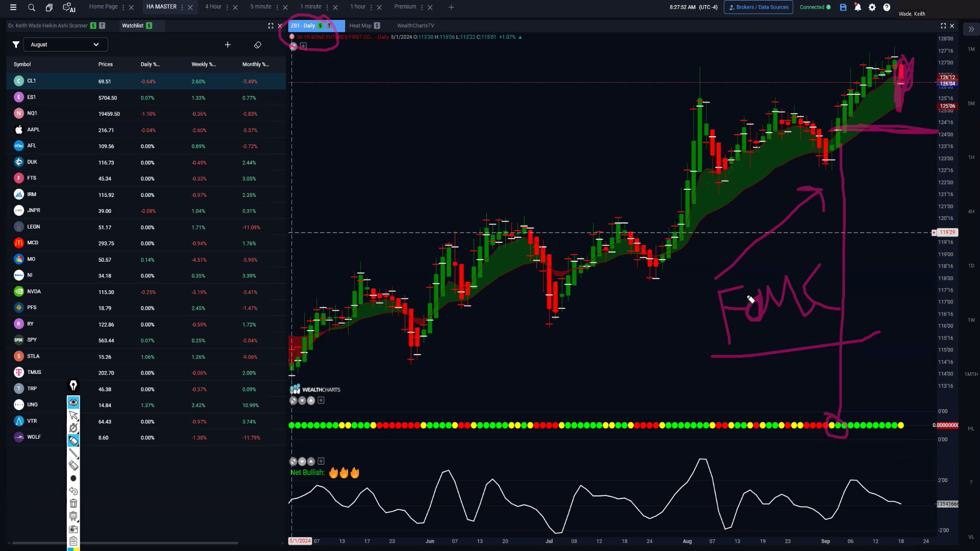Collapse the right timeframe sidebar with chevrons
This screenshot has width=980, height=551.
coord(971,30)
